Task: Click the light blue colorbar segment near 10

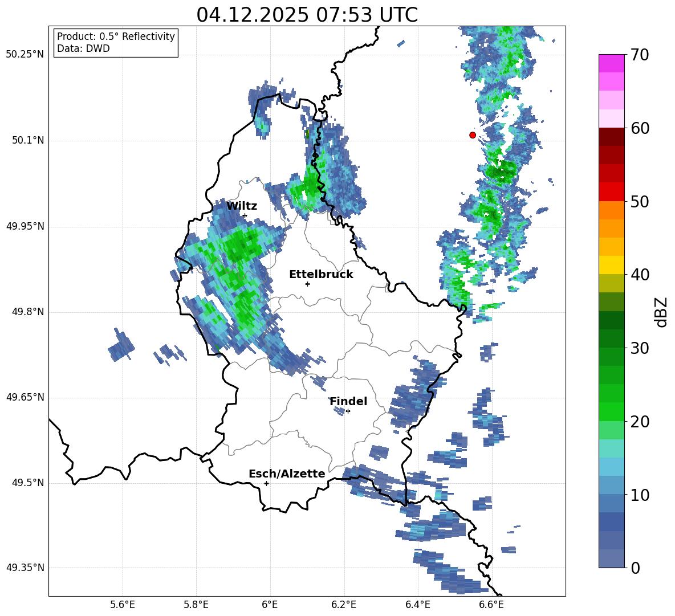Action: (x=611, y=486)
